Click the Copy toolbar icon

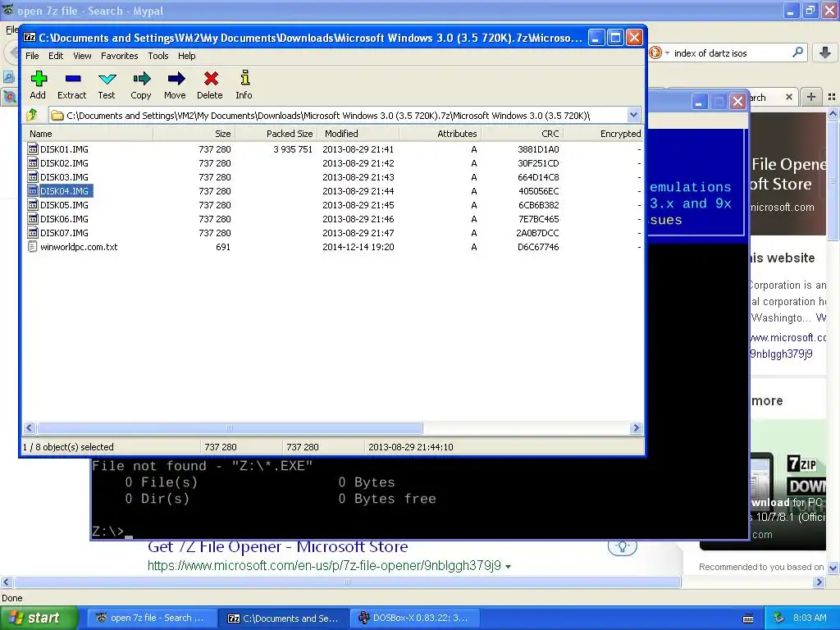pyautogui.click(x=141, y=80)
